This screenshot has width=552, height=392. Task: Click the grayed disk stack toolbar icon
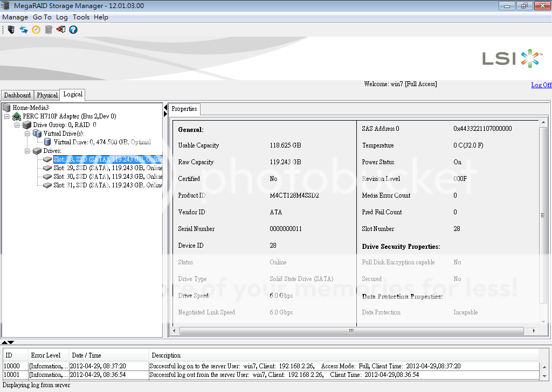point(49,30)
